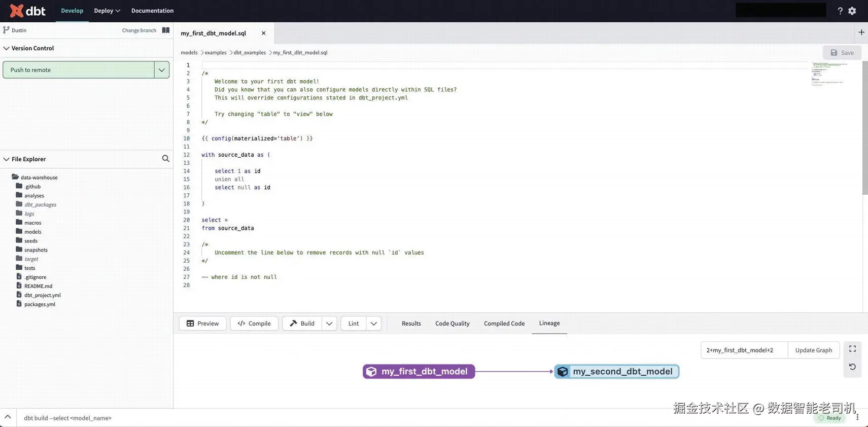Open the settings gear icon
This screenshot has width=868, height=427.
[852, 11]
